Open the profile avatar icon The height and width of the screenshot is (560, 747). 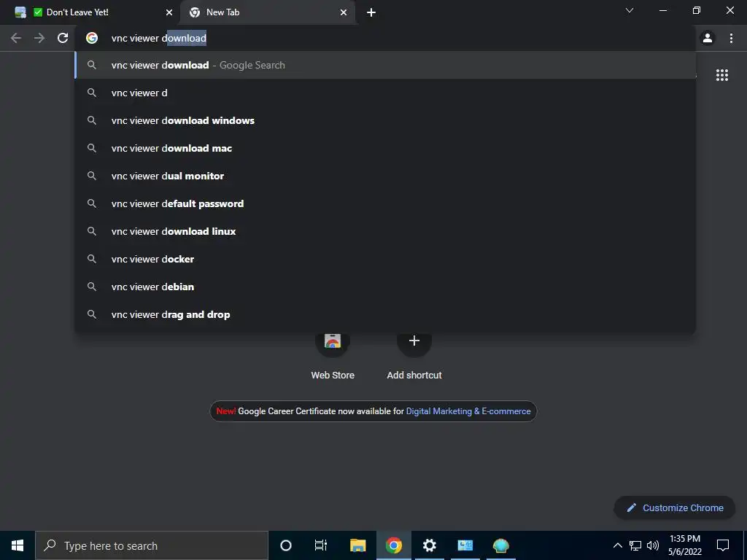[708, 38]
